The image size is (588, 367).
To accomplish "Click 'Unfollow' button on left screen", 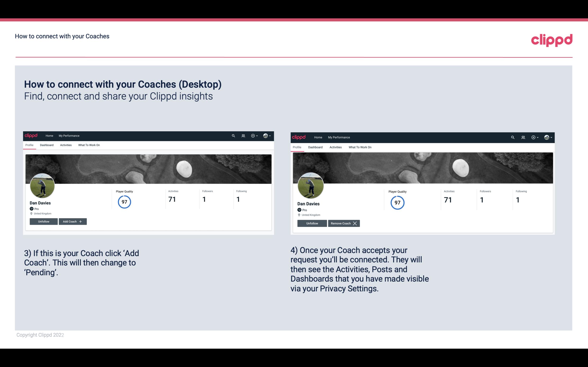I will click(x=44, y=221).
